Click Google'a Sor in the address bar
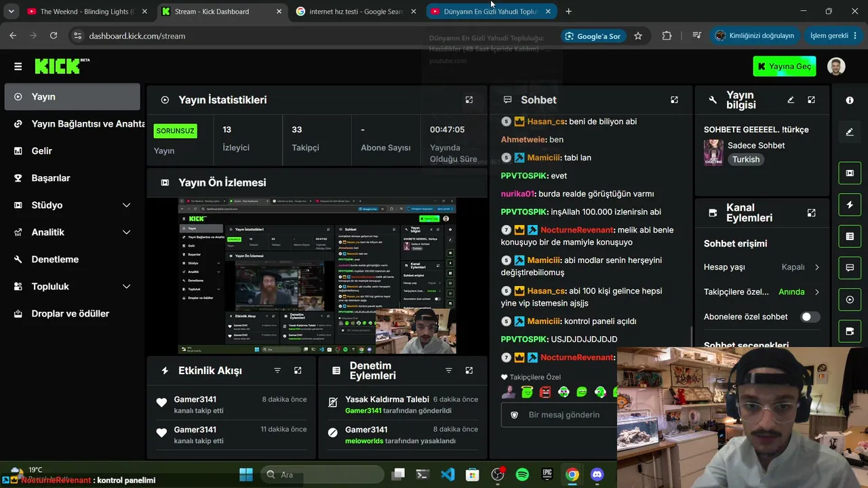This screenshot has height=488, width=868. click(593, 36)
